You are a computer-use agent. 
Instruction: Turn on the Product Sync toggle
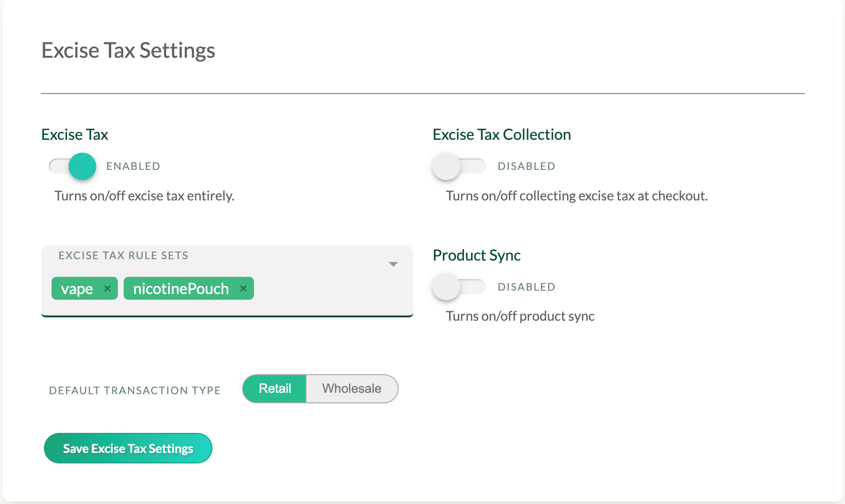tap(458, 287)
